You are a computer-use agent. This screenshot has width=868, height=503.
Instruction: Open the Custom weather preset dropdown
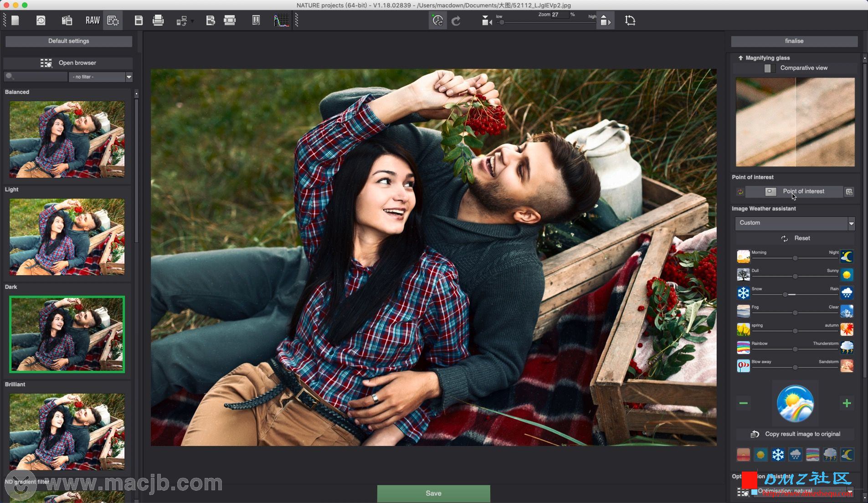coord(795,223)
